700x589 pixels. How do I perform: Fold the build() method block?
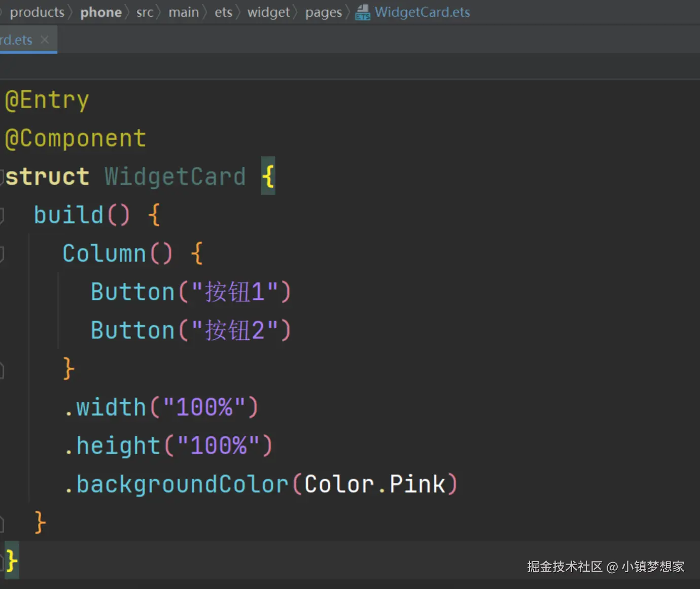[2, 215]
